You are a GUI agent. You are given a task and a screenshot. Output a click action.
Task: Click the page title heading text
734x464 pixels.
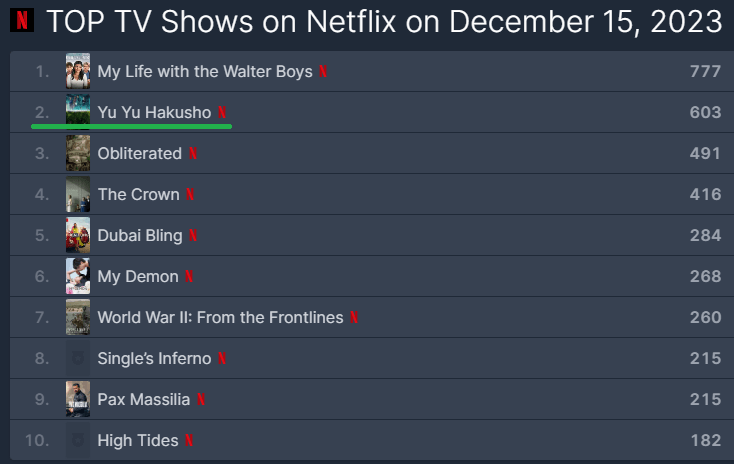click(385, 21)
